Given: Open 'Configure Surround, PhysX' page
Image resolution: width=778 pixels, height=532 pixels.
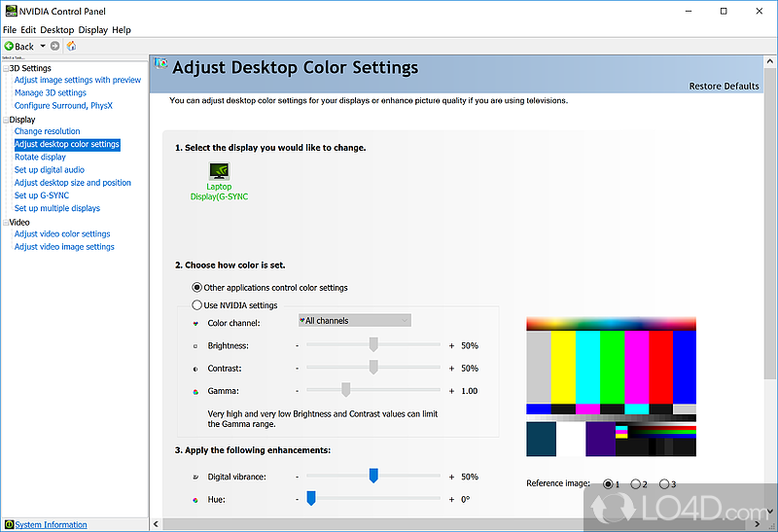Looking at the screenshot, I should [63, 106].
